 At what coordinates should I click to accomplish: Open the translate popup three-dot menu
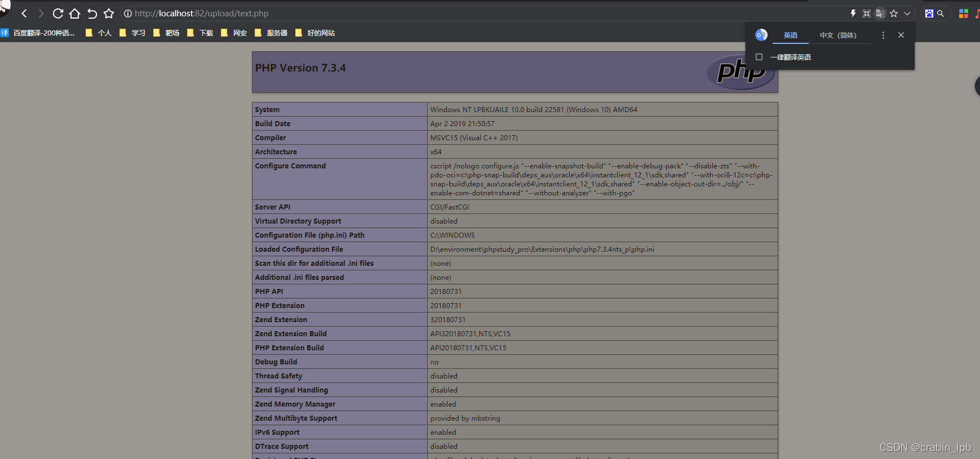coord(883,35)
